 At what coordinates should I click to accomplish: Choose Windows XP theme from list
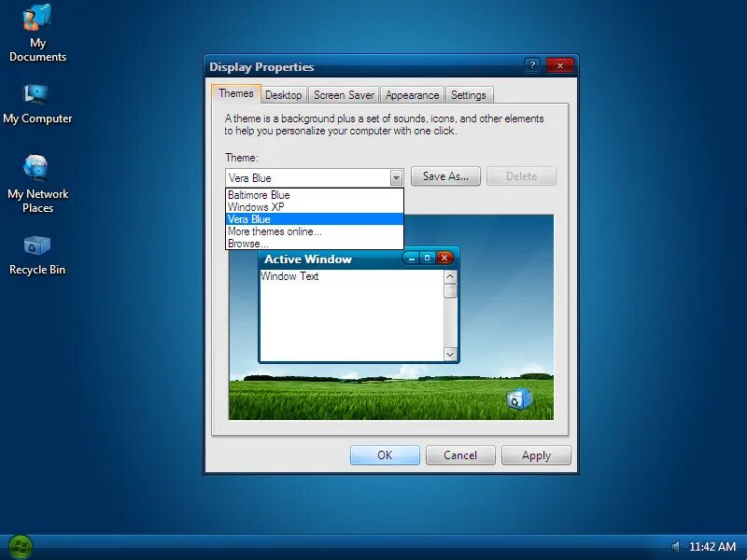click(x=315, y=207)
